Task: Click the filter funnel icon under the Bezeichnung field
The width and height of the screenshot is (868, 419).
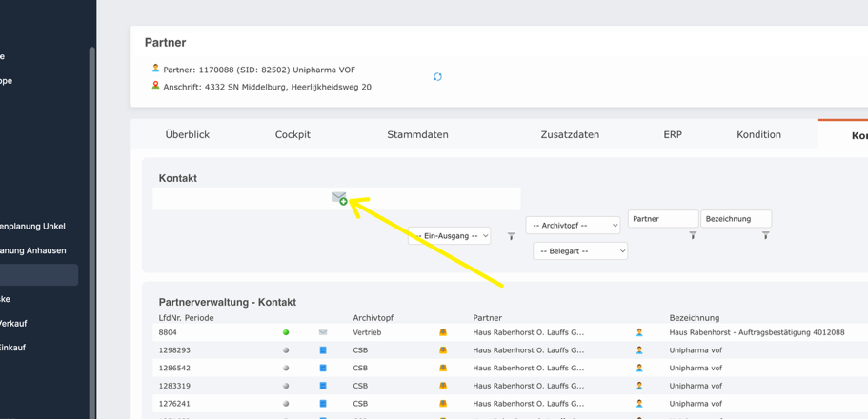Action: pos(766,235)
